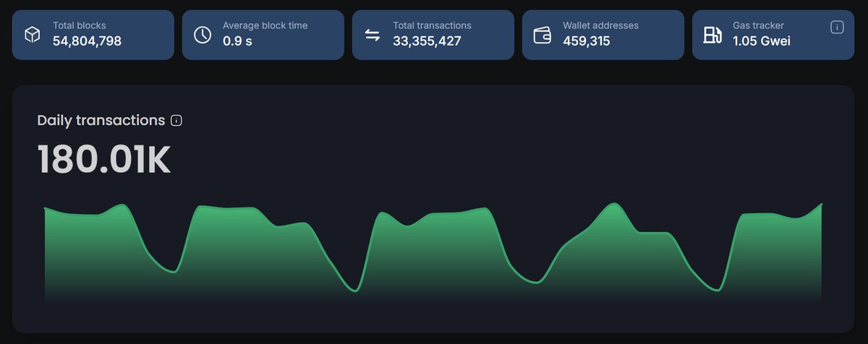Select the 33,355,427 transactions value
Image resolution: width=868 pixels, height=344 pixels.
427,41
